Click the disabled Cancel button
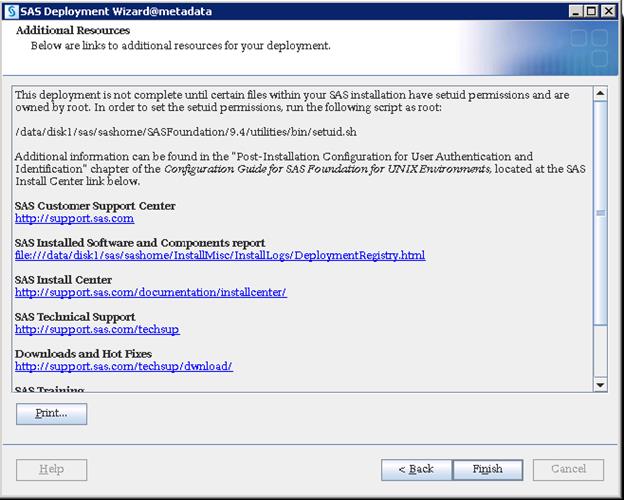Screen dimensions: 624x500 tap(568, 470)
